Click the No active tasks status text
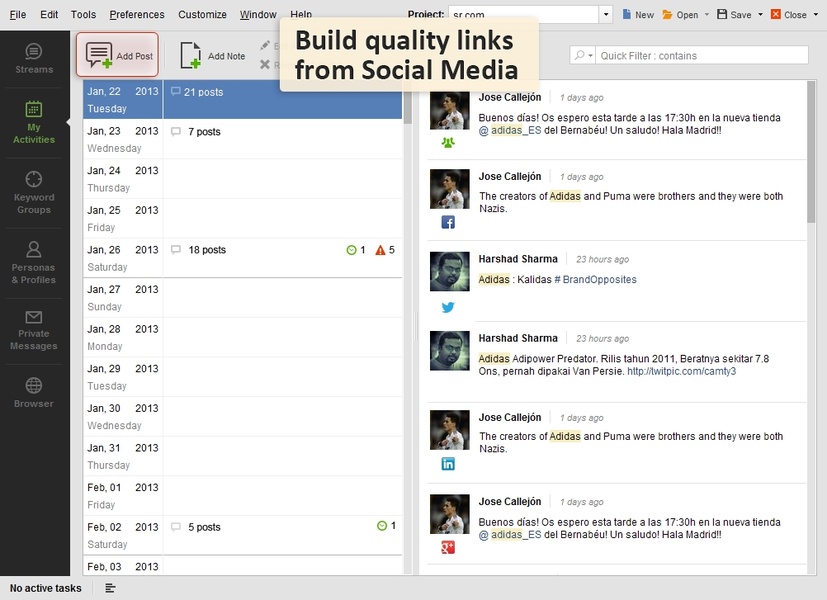This screenshot has width=827, height=600. (45, 588)
